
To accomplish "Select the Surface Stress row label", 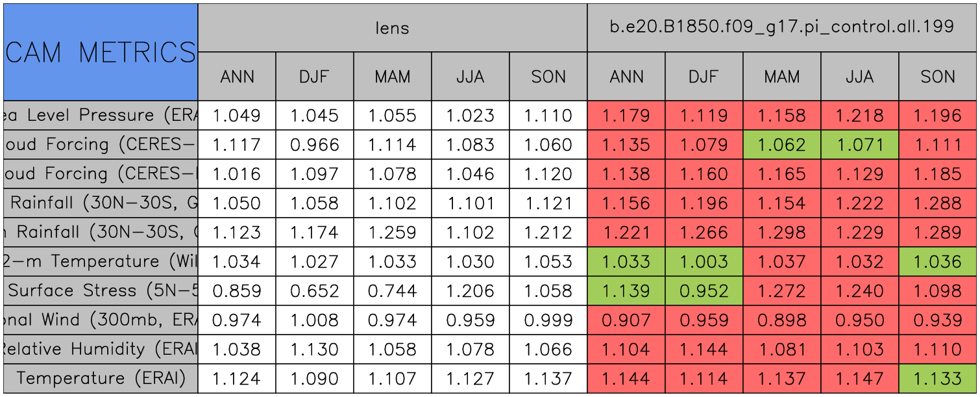I will coord(101,291).
